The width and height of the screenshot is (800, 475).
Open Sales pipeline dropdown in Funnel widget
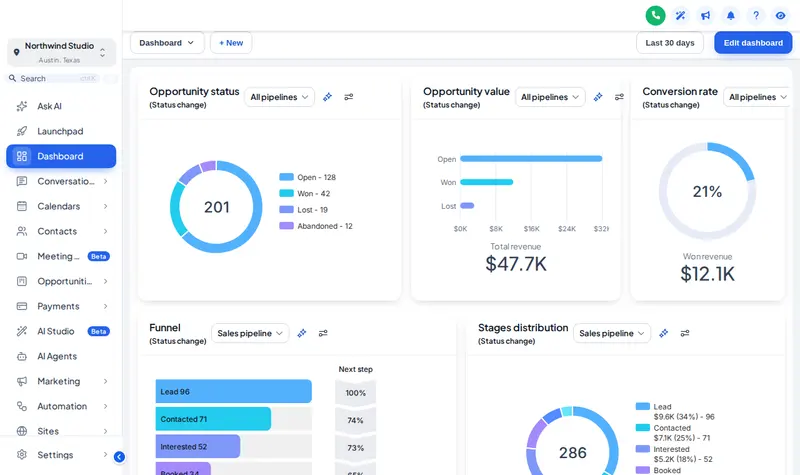[x=250, y=333]
